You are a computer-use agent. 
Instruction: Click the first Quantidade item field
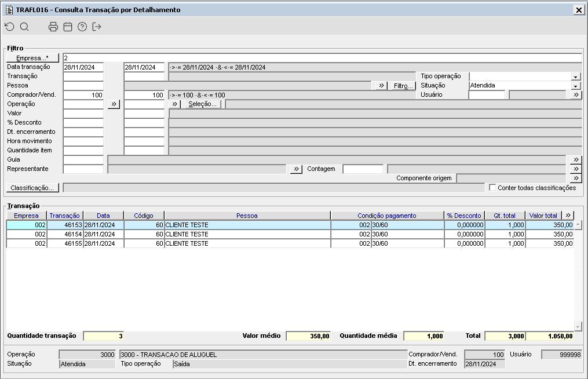point(83,151)
